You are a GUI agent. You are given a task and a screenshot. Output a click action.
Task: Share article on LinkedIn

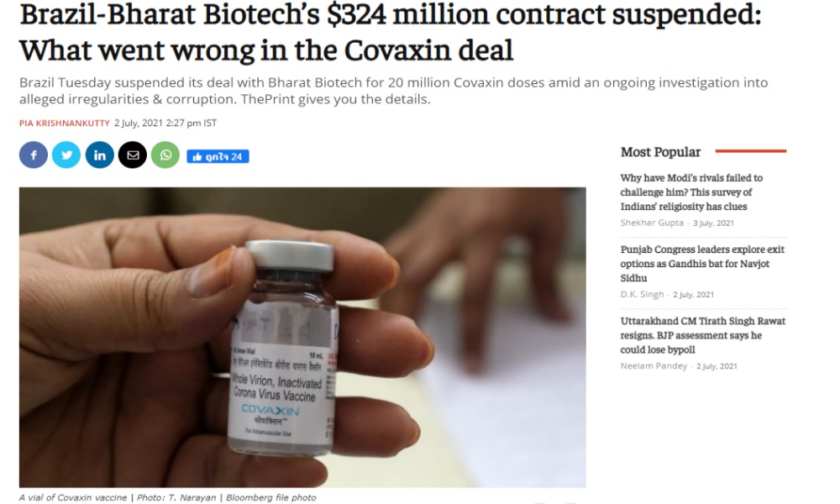pos(99,155)
